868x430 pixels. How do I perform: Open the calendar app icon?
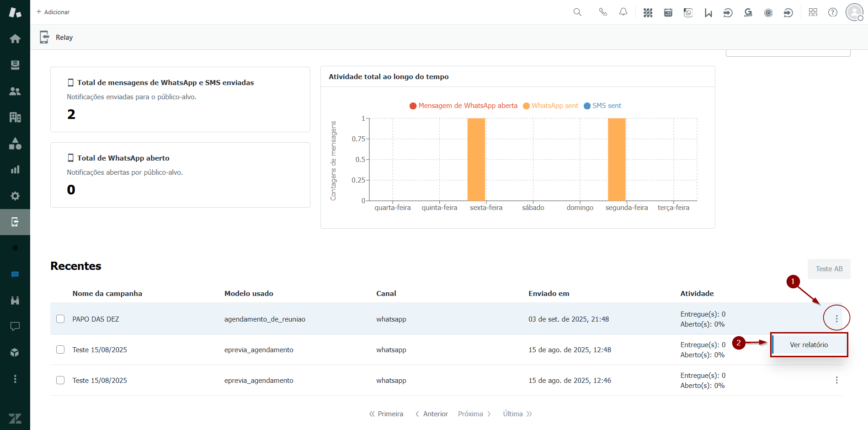668,13
